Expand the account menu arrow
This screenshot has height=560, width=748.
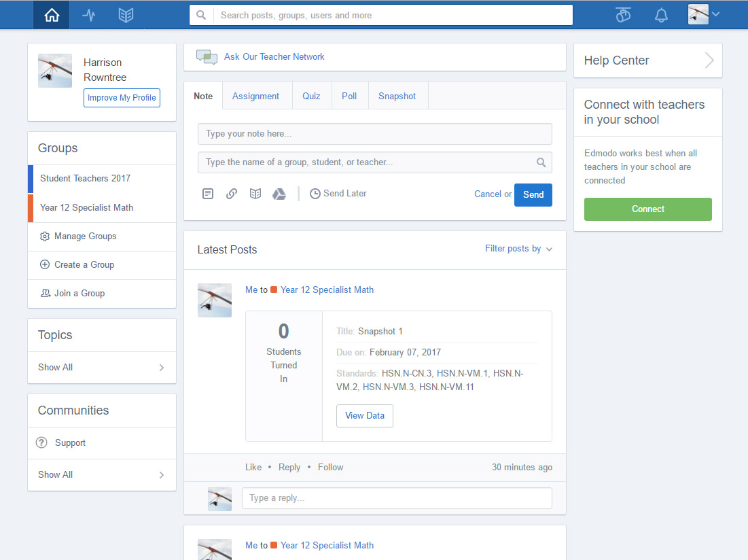[x=715, y=14]
